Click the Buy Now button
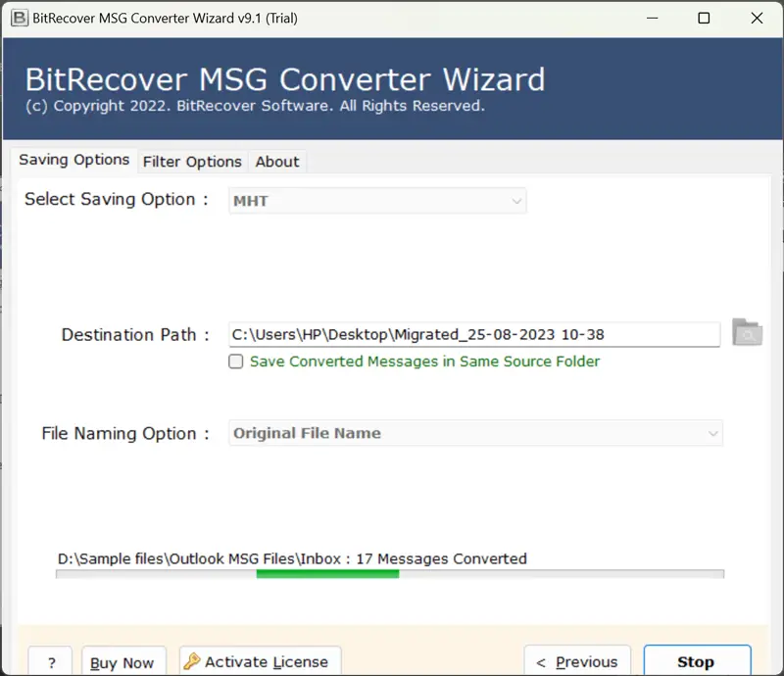 click(123, 662)
